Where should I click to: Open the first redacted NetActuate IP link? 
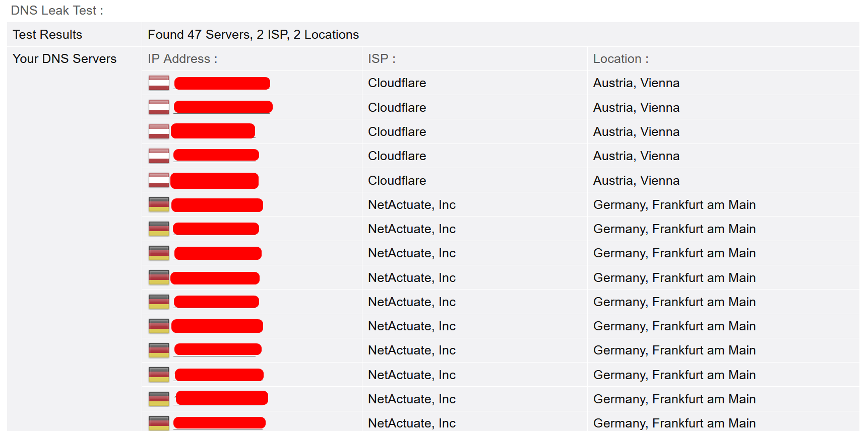(217, 205)
